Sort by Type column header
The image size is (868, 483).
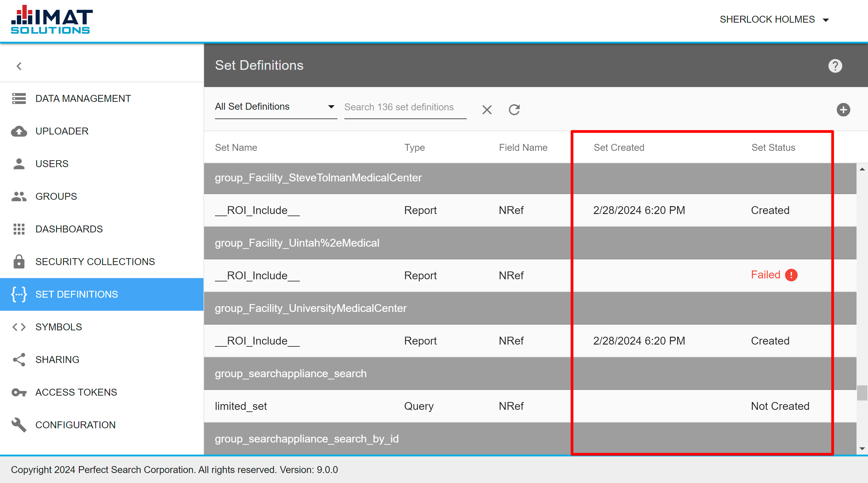[x=414, y=147]
